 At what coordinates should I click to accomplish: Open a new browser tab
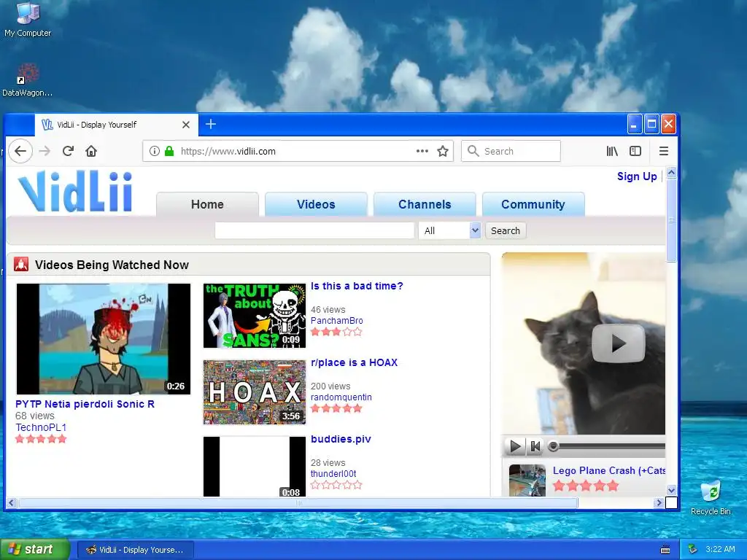(x=211, y=124)
